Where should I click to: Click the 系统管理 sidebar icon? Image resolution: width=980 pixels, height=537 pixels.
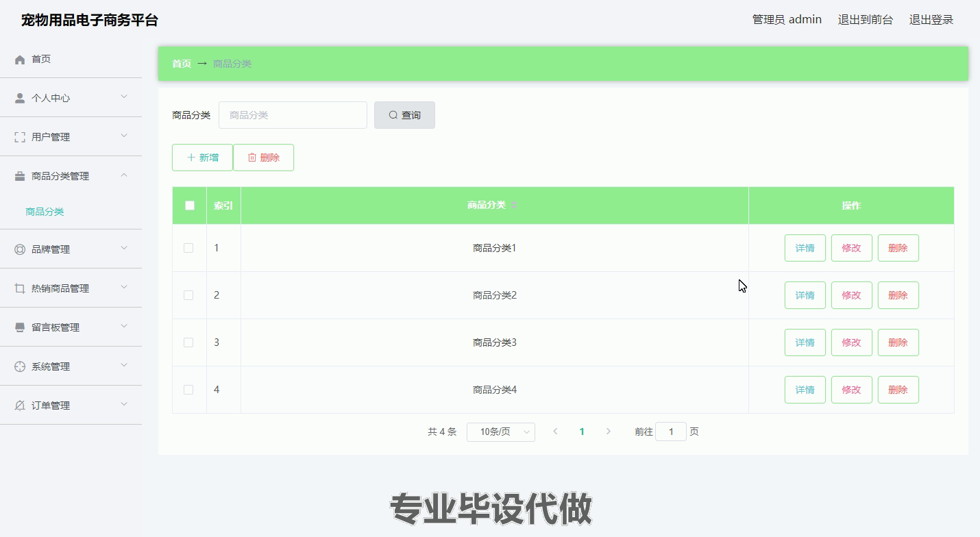pos(20,366)
